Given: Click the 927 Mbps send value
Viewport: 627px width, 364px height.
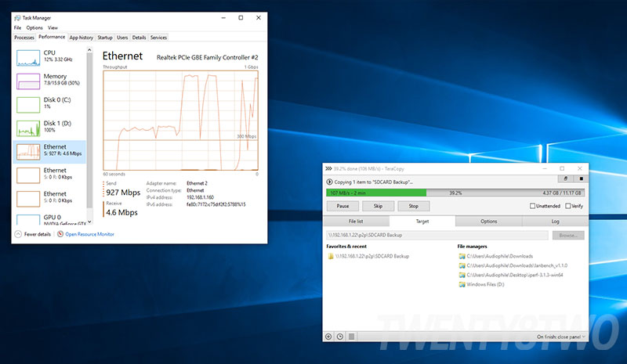Looking at the screenshot, I should [x=123, y=193].
